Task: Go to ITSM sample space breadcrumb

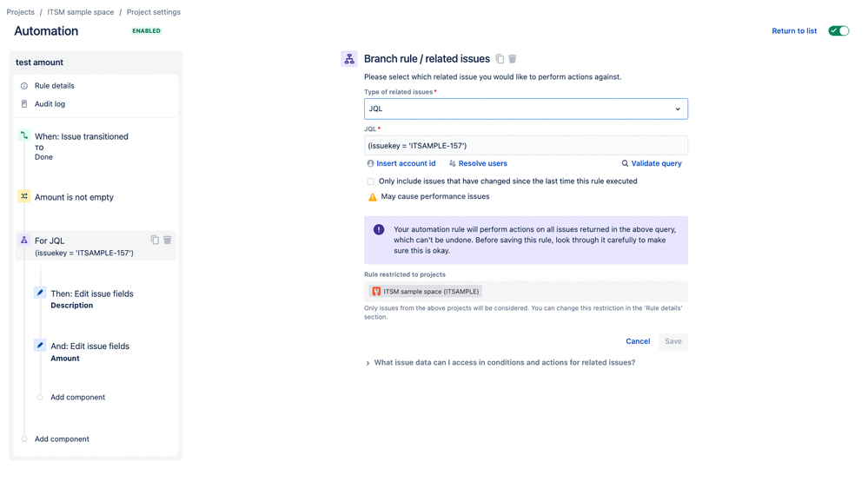Action: coord(80,12)
